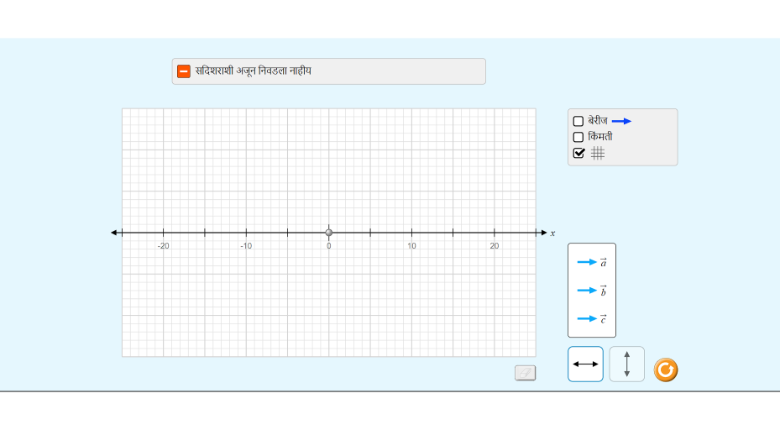Enable the किमती (values) checkbox
Image resolution: width=780 pixels, height=430 pixels.
coord(578,137)
